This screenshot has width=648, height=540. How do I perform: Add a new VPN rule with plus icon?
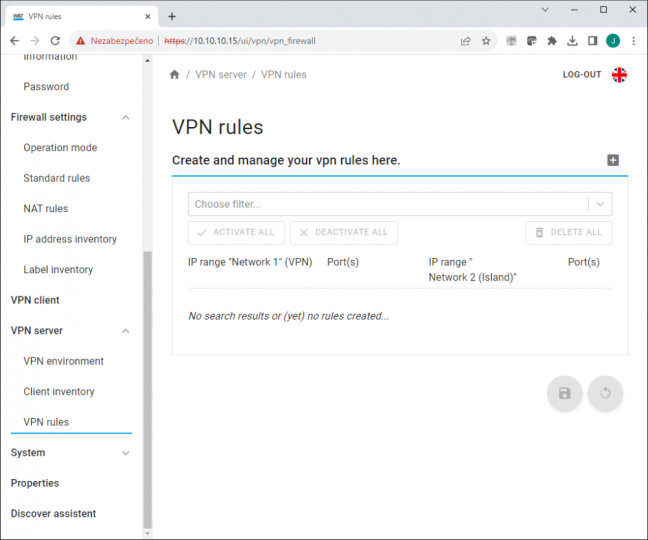coord(613,160)
